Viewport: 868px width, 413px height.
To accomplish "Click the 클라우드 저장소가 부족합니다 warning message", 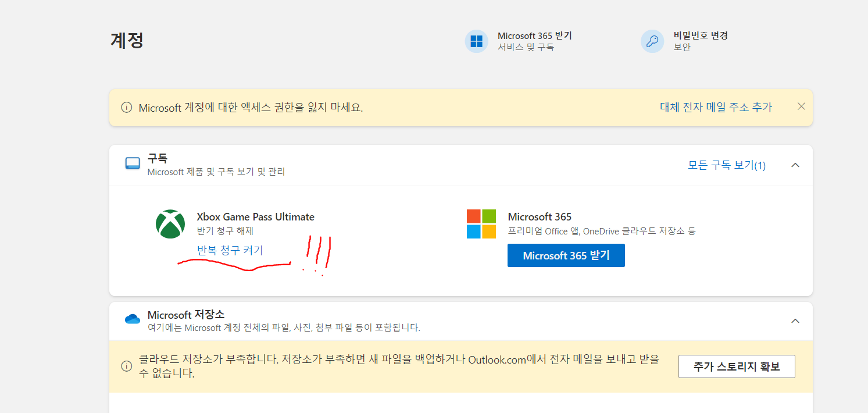I will pos(399,366).
